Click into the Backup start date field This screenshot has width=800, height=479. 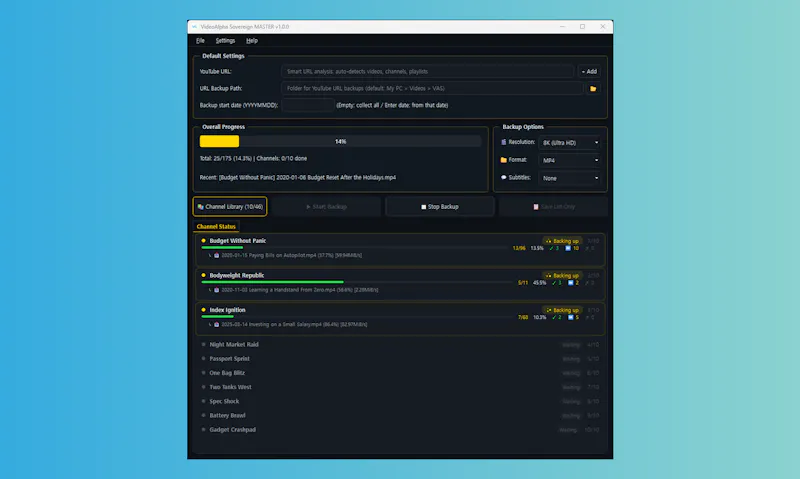(308, 105)
